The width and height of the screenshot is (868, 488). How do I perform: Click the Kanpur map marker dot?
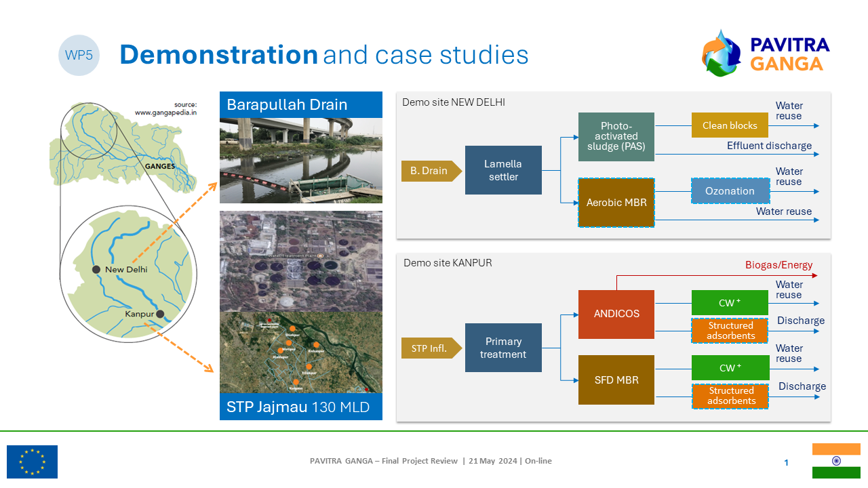(x=160, y=314)
